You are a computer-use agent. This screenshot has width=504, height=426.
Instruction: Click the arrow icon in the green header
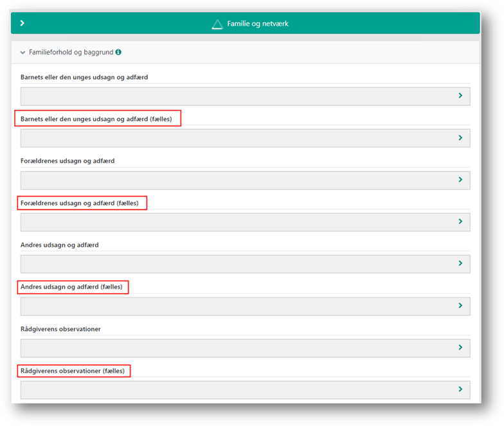(x=22, y=23)
